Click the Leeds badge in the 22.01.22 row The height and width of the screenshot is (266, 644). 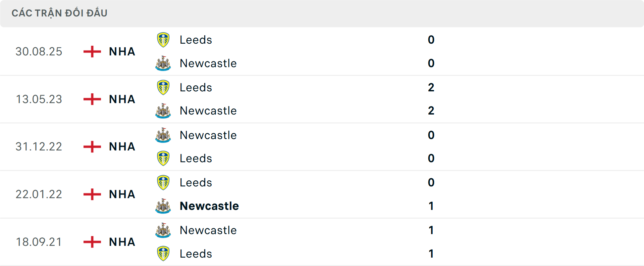click(163, 182)
